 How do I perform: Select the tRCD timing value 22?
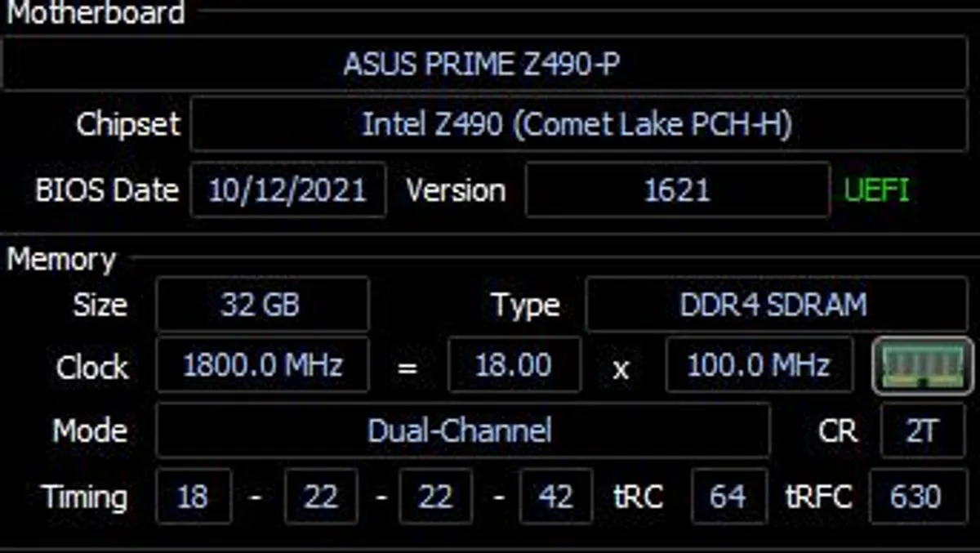coord(322,496)
